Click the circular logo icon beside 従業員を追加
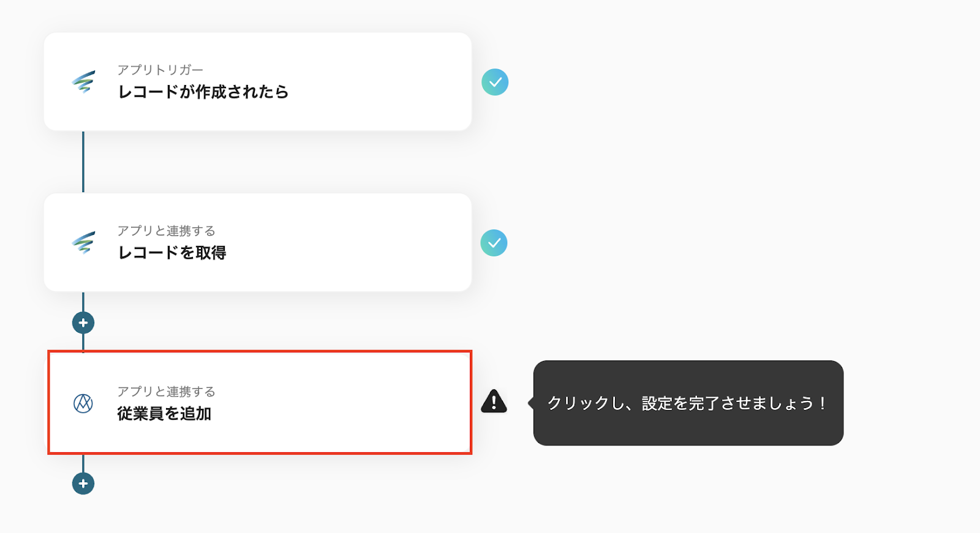Image resolution: width=980 pixels, height=533 pixels. (83, 403)
